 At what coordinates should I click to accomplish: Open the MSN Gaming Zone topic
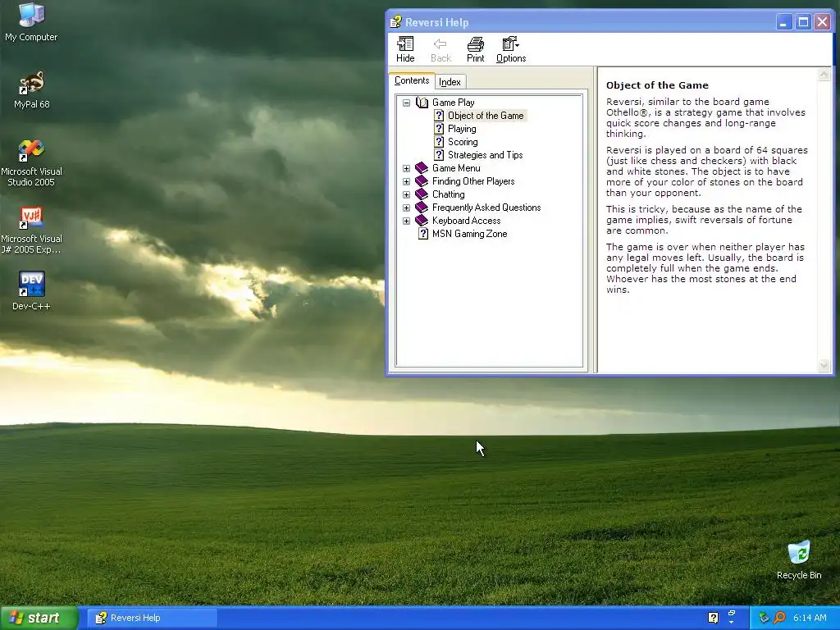pos(470,234)
